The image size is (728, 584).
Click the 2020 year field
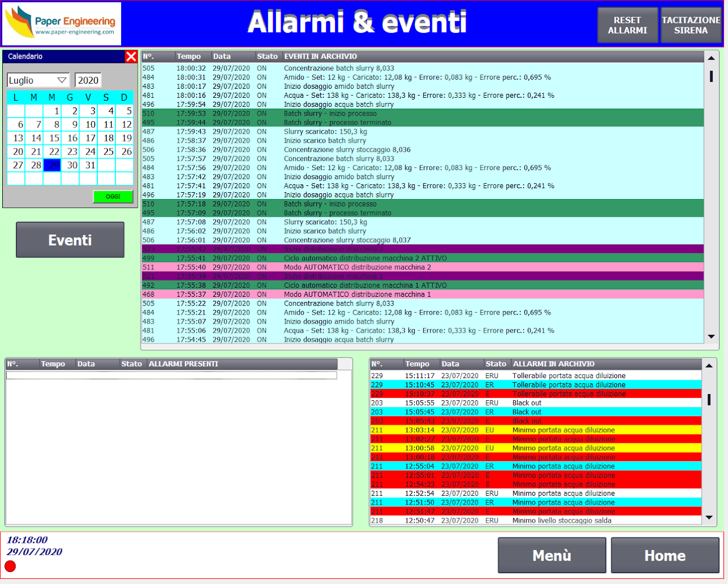tap(88, 80)
